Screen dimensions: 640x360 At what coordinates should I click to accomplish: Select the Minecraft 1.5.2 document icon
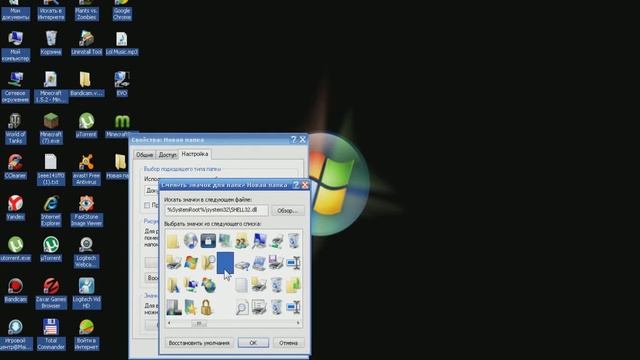[51, 87]
